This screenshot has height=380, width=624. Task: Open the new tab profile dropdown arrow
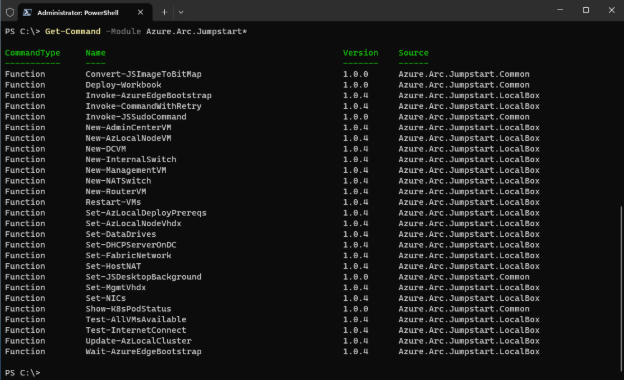pyautogui.click(x=181, y=12)
